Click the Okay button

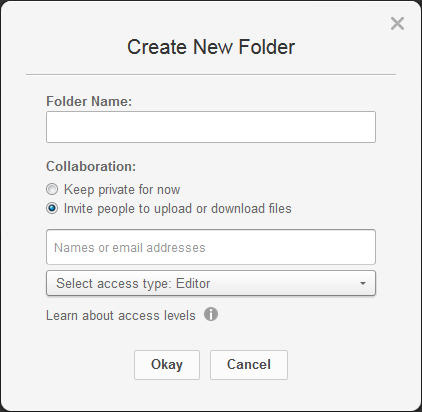pyautogui.click(x=167, y=365)
